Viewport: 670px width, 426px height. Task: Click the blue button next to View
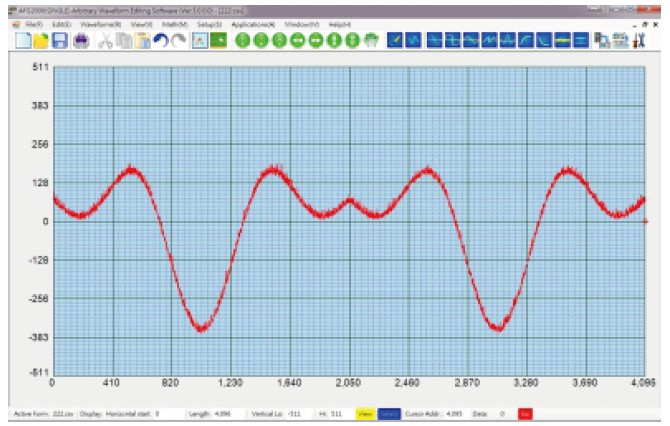coord(389,414)
